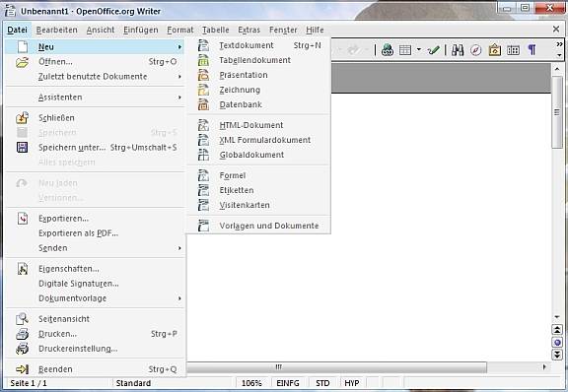Open the table icon dropdown arrow
This screenshot has width=568, height=392.
click(419, 49)
